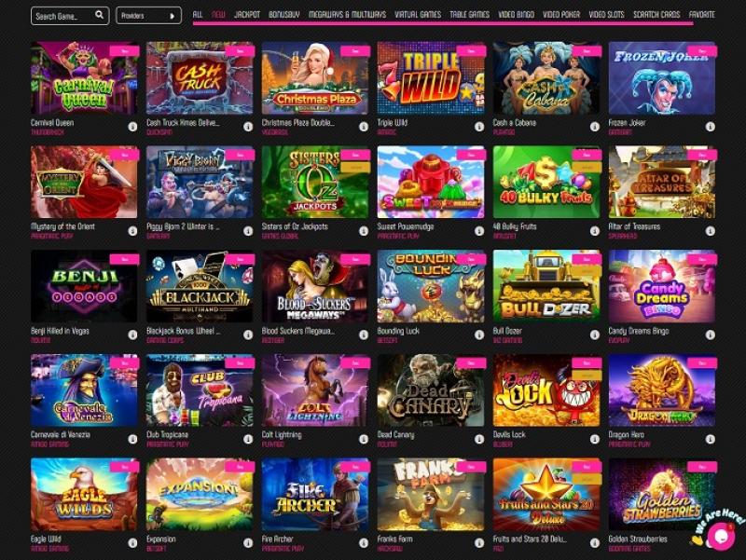Viewport: 746px width, 560px height.
Task: Click the Eagle Wild game title
Action: [46, 540]
